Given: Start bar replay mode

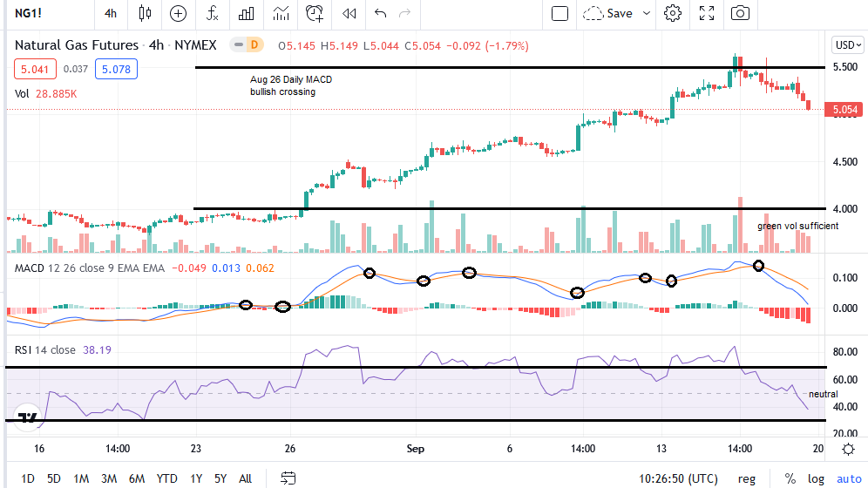Looking at the screenshot, I should tap(349, 13).
